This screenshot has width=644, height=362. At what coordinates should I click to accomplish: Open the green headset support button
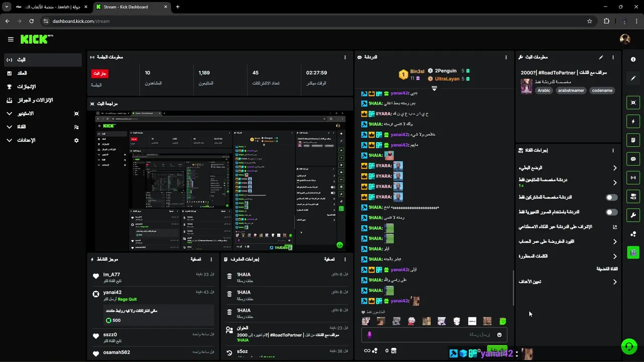click(628, 346)
